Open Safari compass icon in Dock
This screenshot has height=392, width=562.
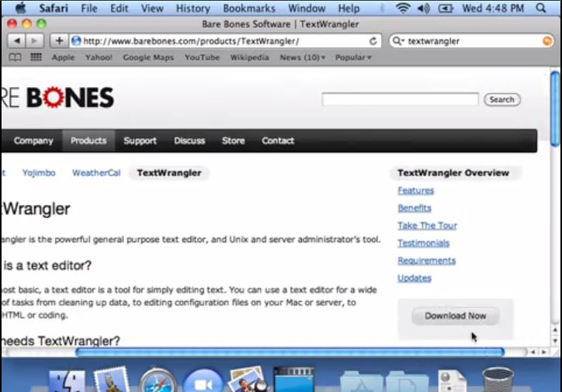(157, 381)
